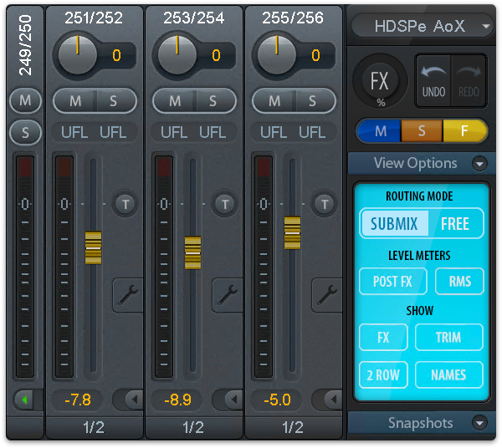Viewport: 502px width, 448px height.
Task: Click the wrench icon on channel 253/254
Action: coord(228,293)
